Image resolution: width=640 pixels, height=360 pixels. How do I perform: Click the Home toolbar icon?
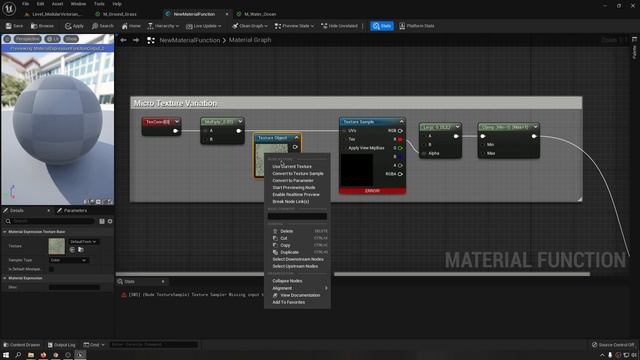pyautogui.click(x=131, y=26)
